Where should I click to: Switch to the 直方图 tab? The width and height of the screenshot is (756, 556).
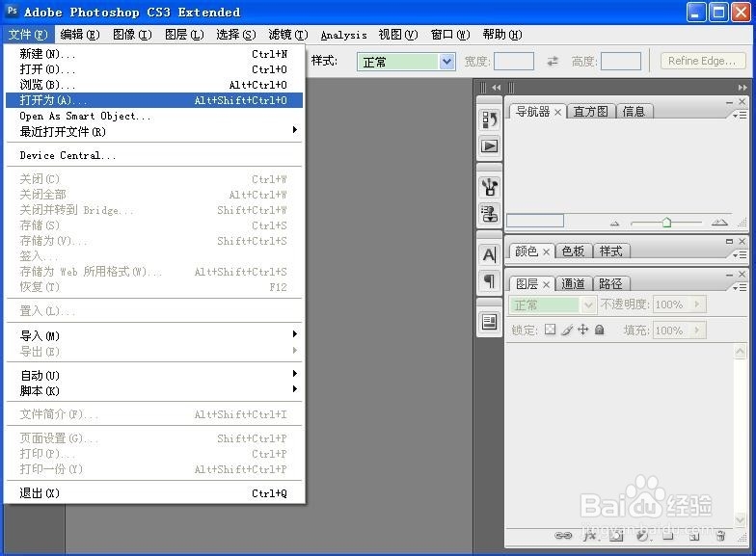[x=590, y=112]
